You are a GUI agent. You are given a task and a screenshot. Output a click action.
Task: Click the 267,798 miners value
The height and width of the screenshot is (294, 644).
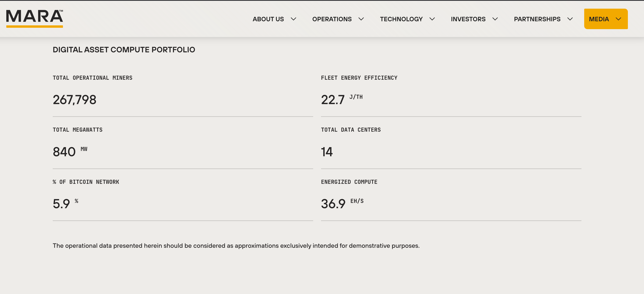[x=75, y=100]
